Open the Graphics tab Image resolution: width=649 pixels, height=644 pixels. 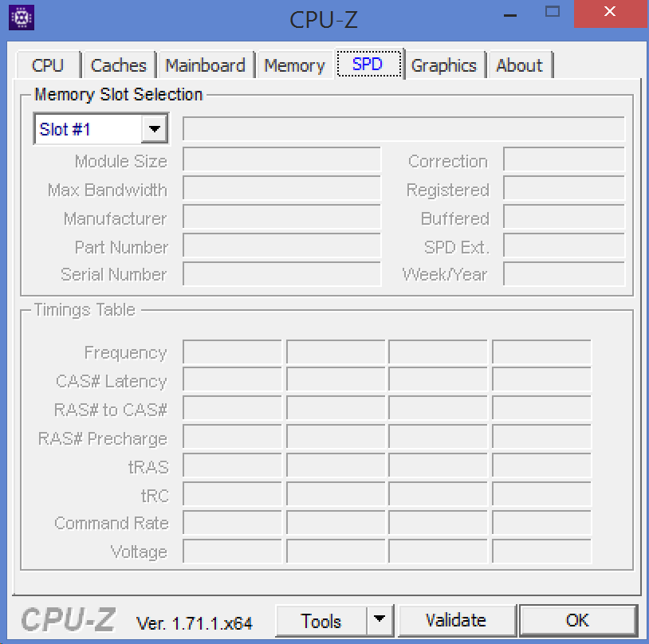(x=444, y=65)
